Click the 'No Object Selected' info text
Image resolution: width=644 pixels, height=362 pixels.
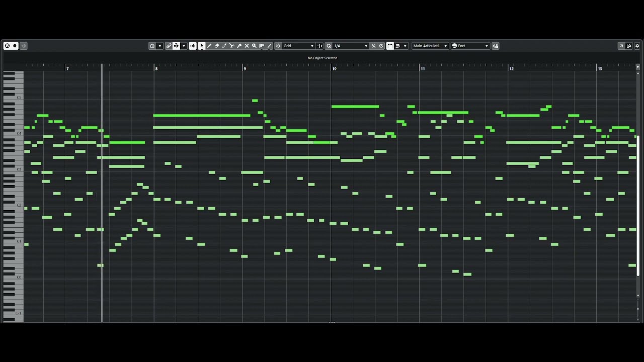pyautogui.click(x=323, y=58)
